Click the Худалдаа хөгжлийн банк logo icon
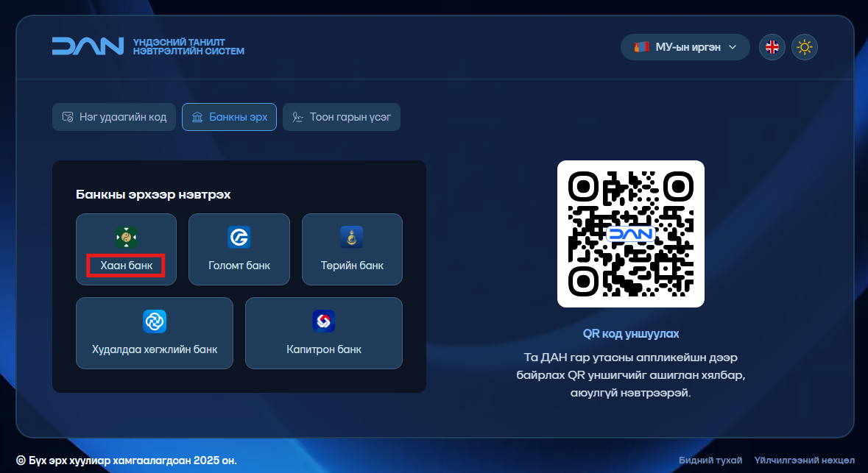Image resolution: width=868 pixels, height=473 pixels. coord(155,321)
